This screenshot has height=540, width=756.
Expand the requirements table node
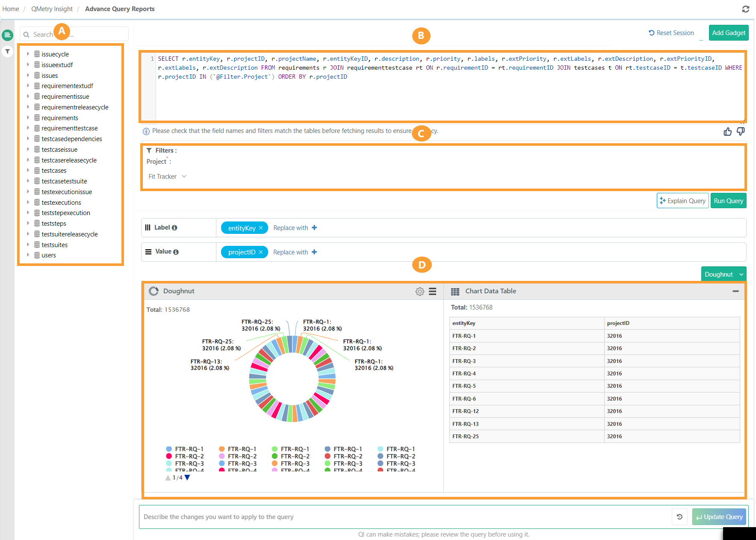28,118
